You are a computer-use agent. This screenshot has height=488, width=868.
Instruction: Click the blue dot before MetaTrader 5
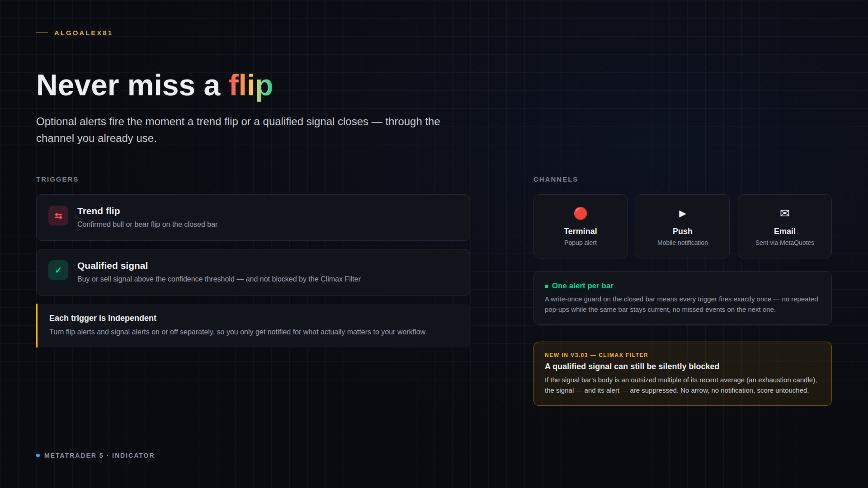[38, 455]
